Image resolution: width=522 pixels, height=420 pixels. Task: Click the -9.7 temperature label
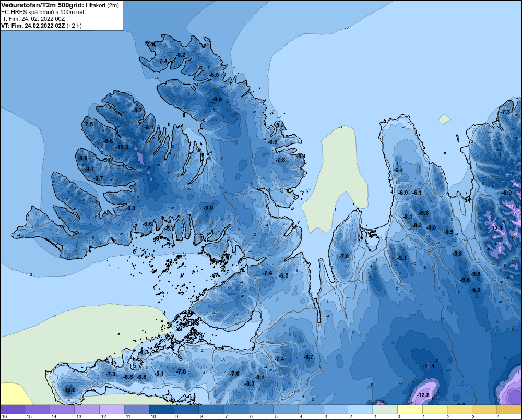(89, 169)
